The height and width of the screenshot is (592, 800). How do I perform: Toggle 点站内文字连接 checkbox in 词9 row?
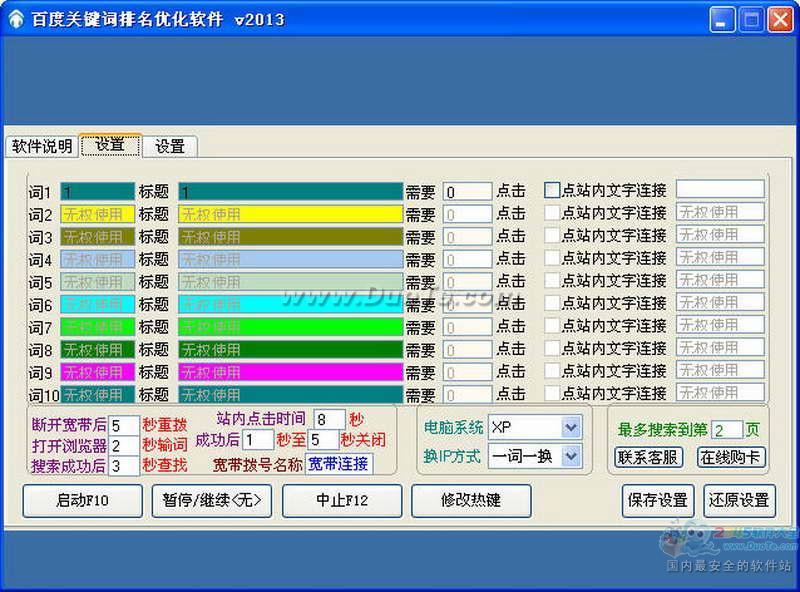click(552, 371)
